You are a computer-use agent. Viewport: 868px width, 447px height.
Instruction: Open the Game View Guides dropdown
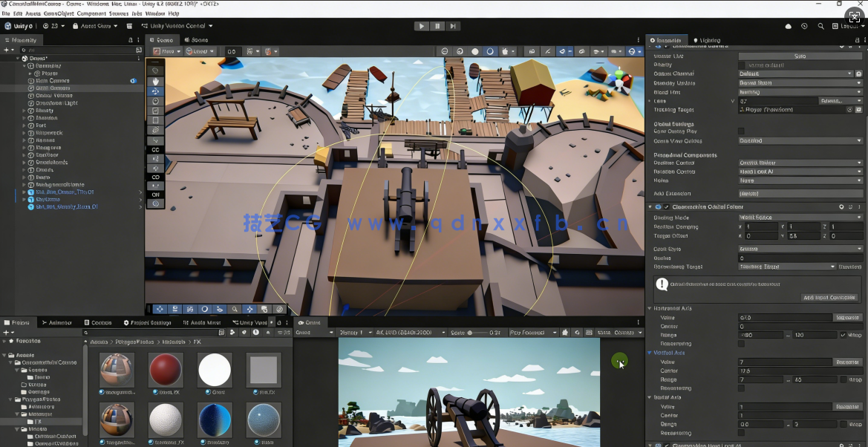[800, 140]
